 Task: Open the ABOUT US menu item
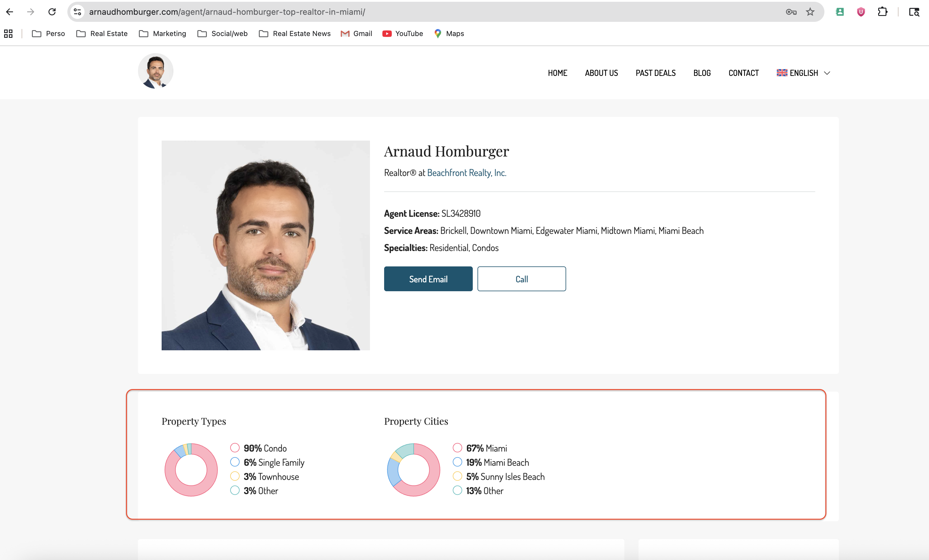point(601,73)
